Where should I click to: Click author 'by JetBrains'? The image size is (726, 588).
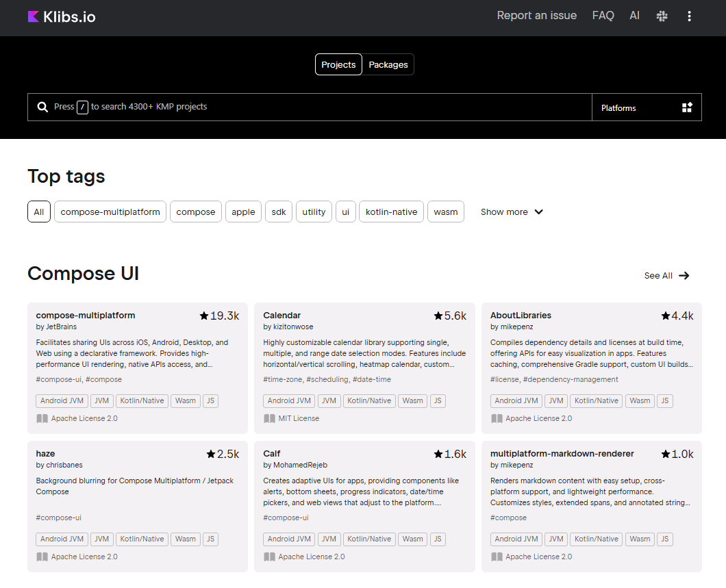pos(56,327)
